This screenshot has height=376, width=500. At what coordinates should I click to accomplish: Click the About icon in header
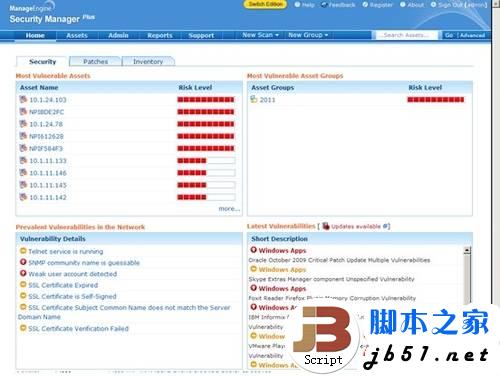[403, 5]
